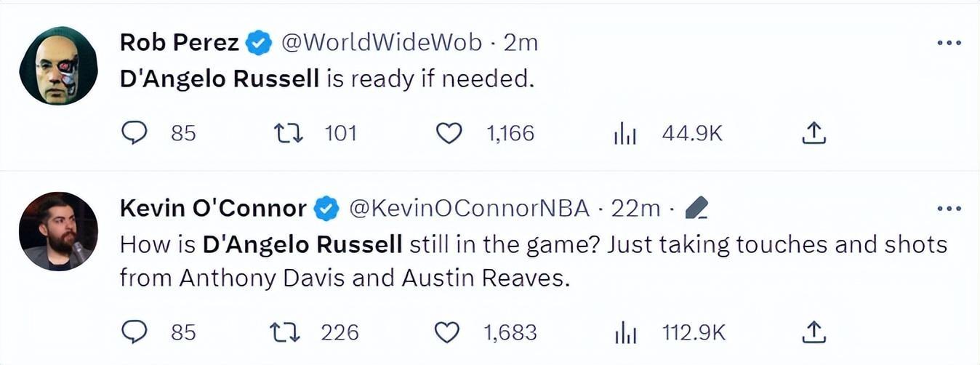980x365 pixels.
Task: Like Rob Perez's tweet
Action: [x=449, y=133]
